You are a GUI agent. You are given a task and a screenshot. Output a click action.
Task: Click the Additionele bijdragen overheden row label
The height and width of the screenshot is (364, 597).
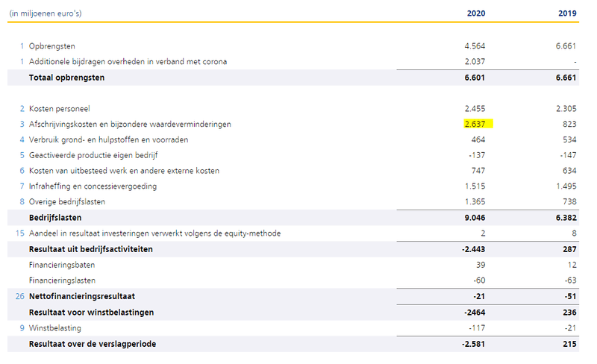point(128,61)
